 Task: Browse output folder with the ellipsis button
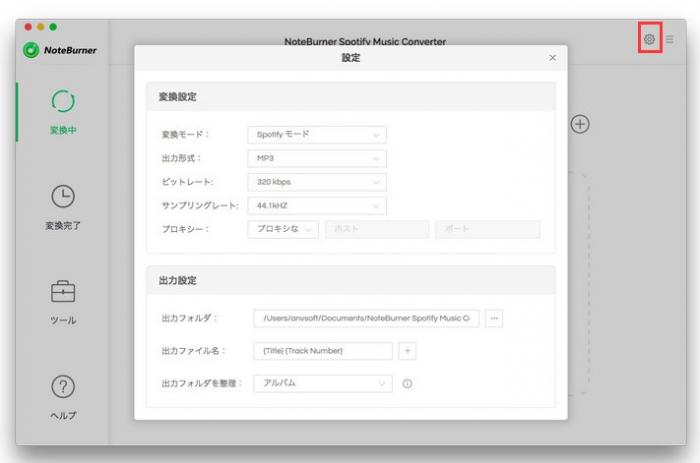coord(494,318)
